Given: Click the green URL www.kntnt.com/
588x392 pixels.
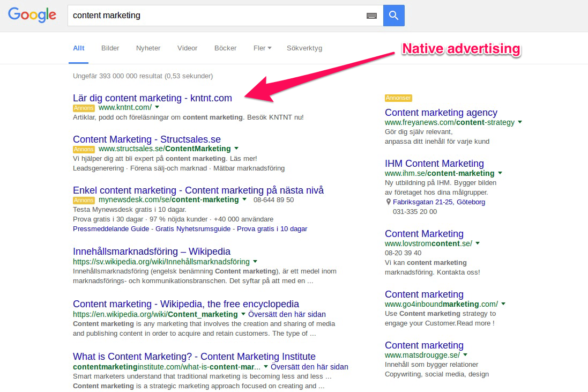Looking at the screenshot, I should click(125, 108).
